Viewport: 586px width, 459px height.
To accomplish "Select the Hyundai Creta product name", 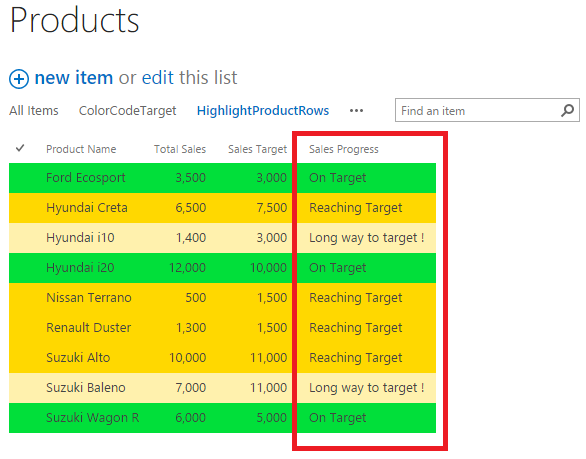I will pos(87,207).
